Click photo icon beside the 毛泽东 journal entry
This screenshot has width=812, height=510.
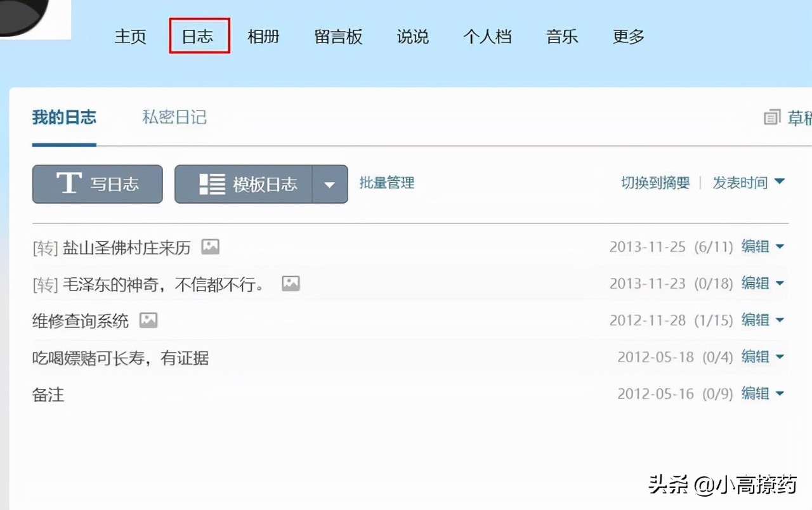[x=291, y=283]
